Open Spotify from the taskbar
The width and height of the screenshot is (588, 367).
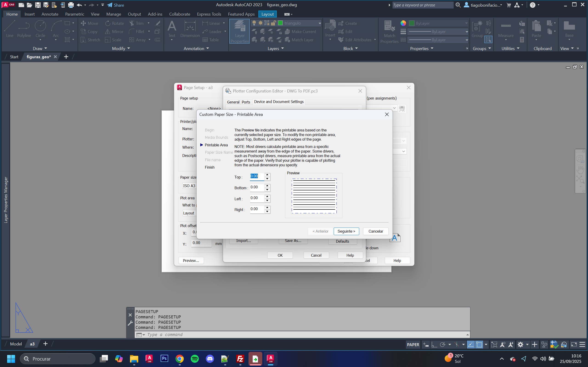point(195,359)
